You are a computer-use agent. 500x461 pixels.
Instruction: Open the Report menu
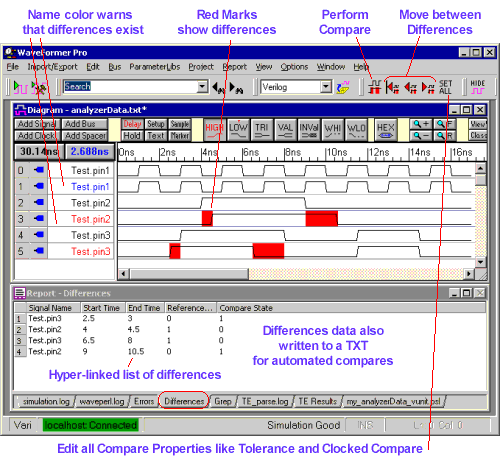(235, 67)
